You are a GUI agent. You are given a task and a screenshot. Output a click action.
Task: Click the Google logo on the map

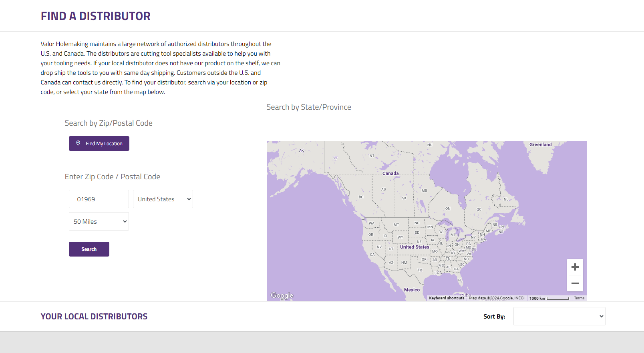[x=282, y=295]
